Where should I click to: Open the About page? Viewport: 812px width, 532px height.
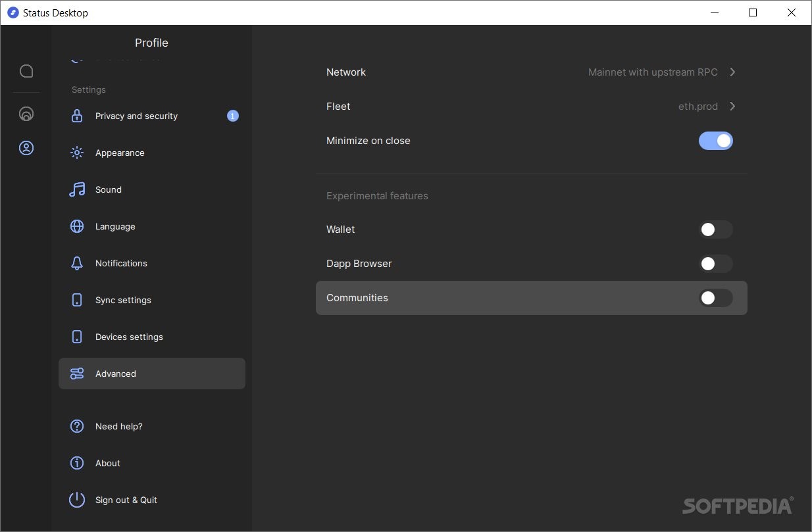click(x=152, y=464)
